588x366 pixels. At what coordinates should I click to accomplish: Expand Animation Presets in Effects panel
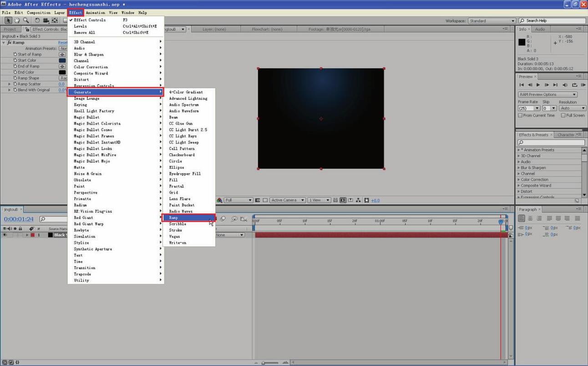pyautogui.click(x=519, y=150)
